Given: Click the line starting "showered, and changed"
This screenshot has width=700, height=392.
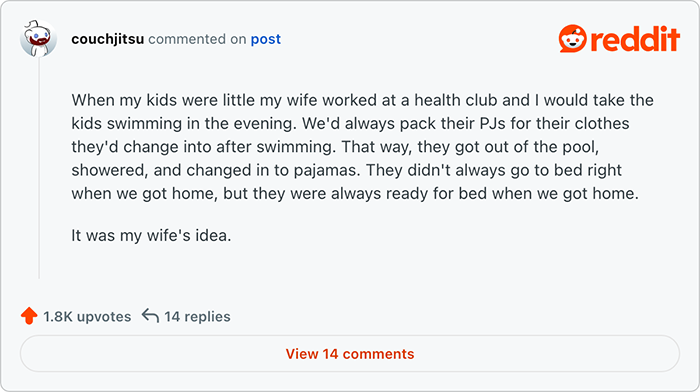Looking at the screenshot, I should pyautogui.click(x=346, y=170).
